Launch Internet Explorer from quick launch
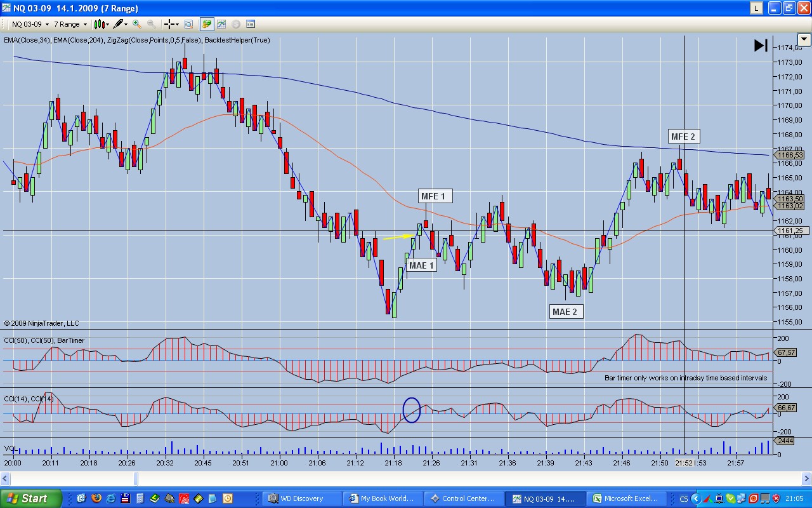Viewport: 812px width, 508px height. pyautogui.click(x=111, y=498)
